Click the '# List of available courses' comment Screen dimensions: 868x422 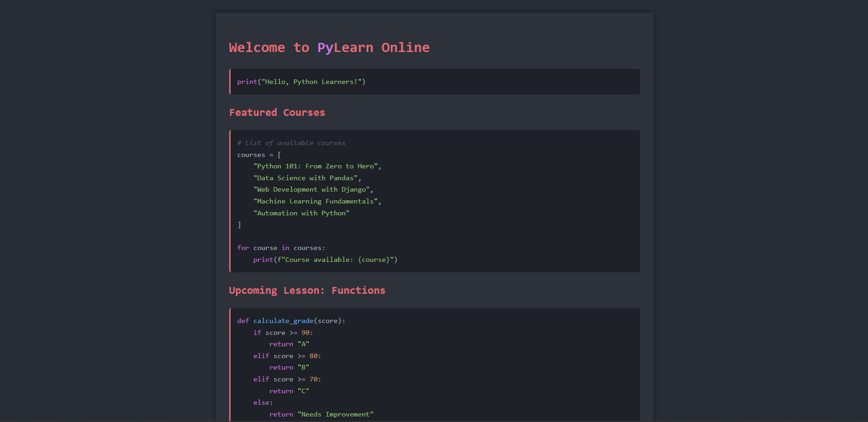click(291, 143)
